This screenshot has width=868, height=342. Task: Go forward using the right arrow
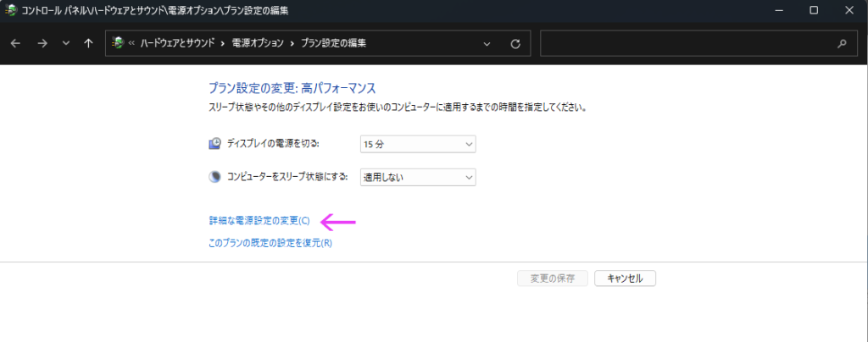point(42,44)
